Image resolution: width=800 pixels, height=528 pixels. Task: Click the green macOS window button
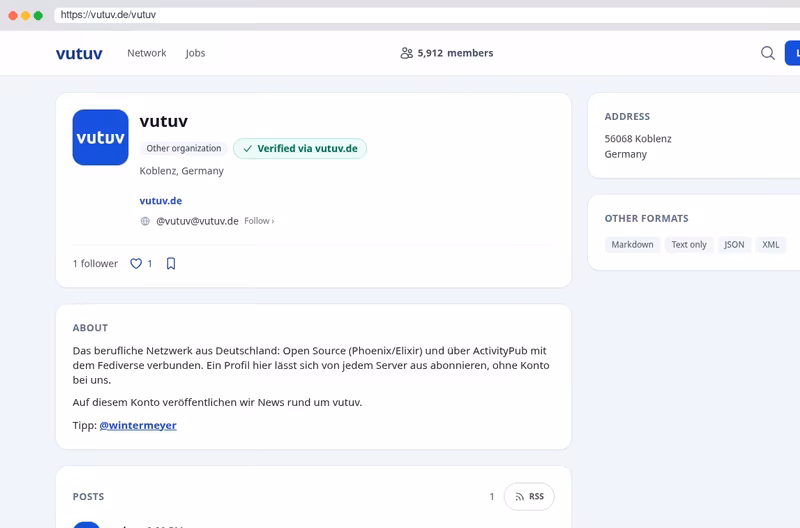click(x=38, y=15)
